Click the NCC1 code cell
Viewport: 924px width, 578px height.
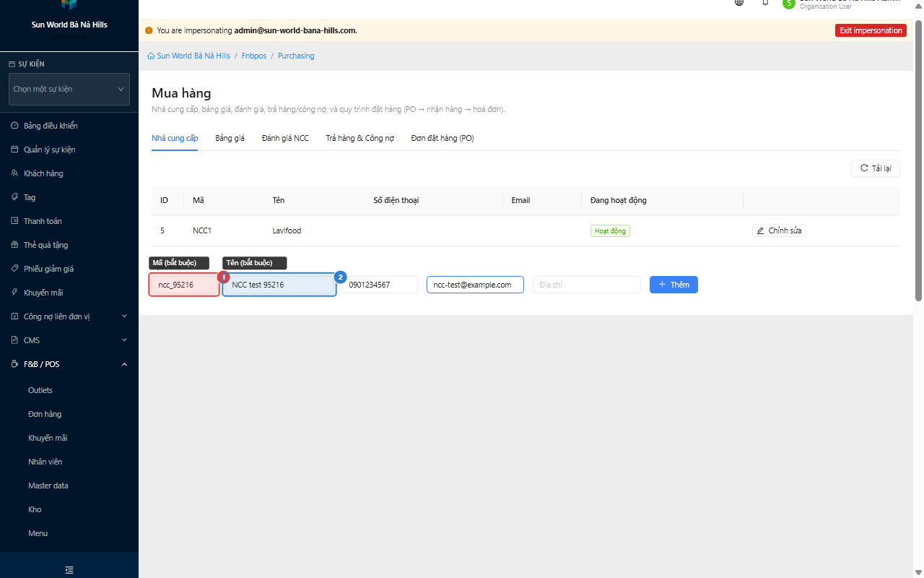tap(202, 230)
